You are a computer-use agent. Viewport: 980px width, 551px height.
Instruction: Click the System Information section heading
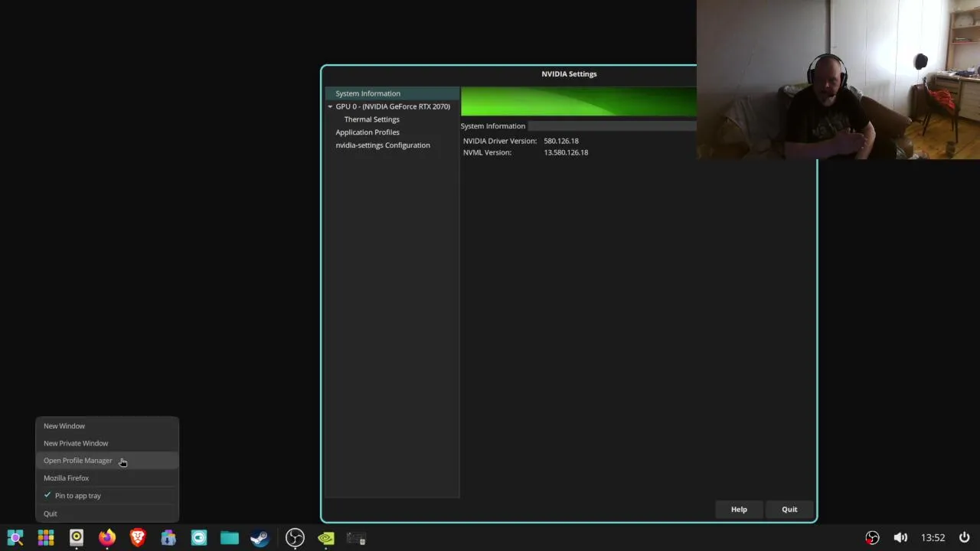493,126
